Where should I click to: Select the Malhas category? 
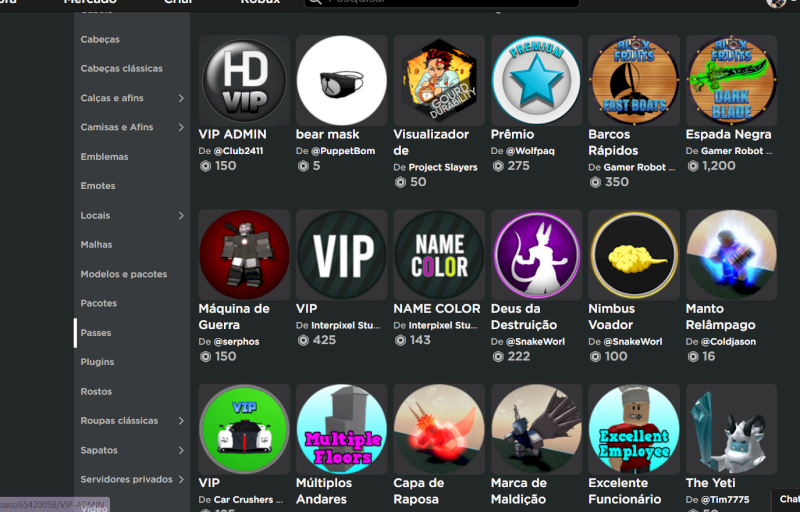point(96,244)
